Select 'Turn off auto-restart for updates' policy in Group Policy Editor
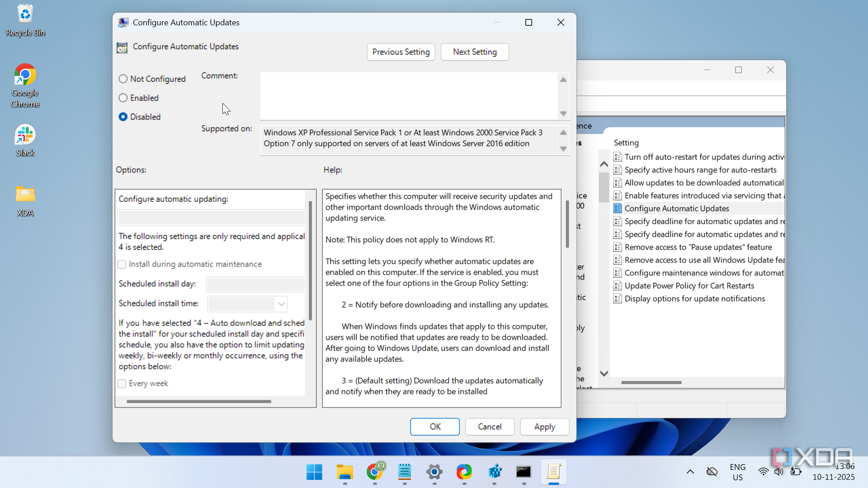Screen dimensions: 868x488 [699, 157]
